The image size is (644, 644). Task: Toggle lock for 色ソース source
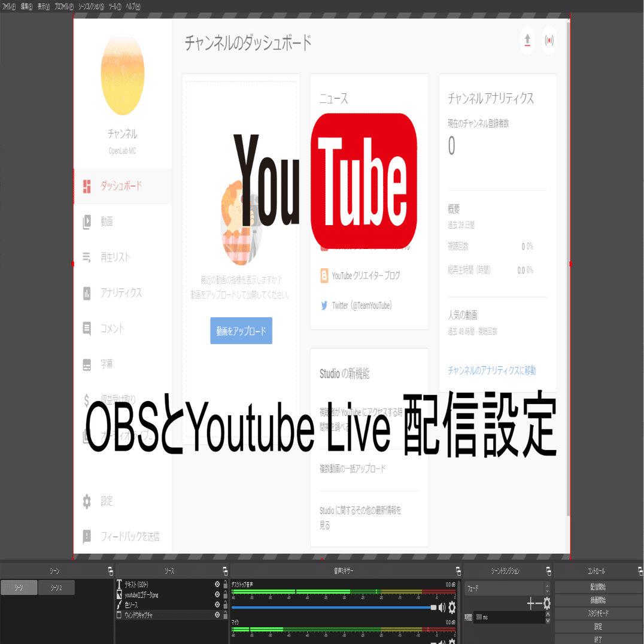click(x=225, y=605)
